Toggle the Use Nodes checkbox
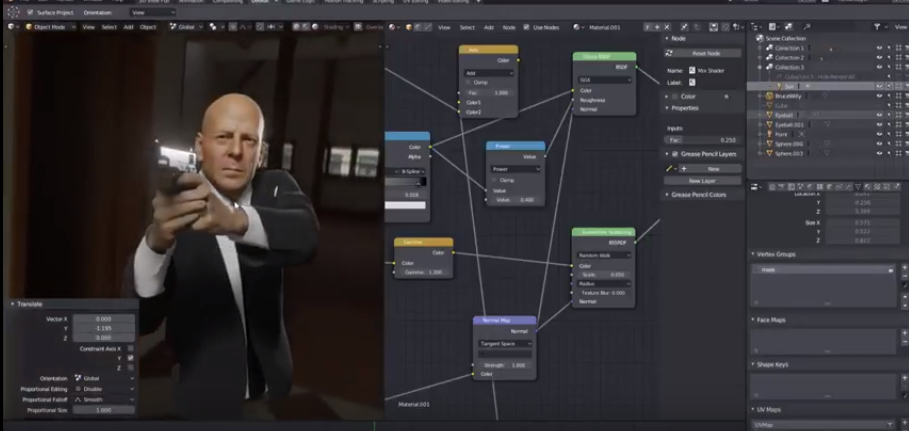Viewport: 909px width, 431px height. click(x=526, y=27)
